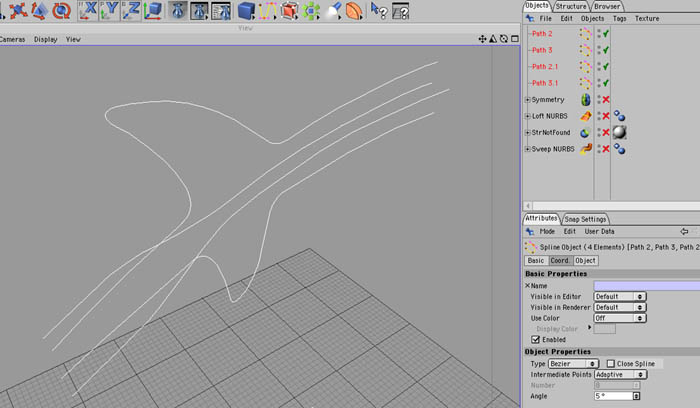Open Object Manager Objects menu
The height and width of the screenshot is (408, 700).
pyautogui.click(x=592, y=18)
